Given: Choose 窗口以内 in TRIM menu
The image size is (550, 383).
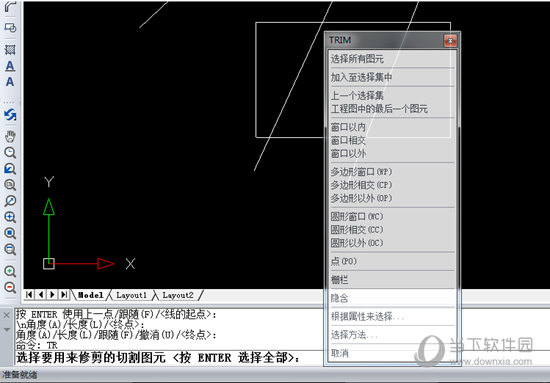Looking at the screenshot, I should 392,127.
